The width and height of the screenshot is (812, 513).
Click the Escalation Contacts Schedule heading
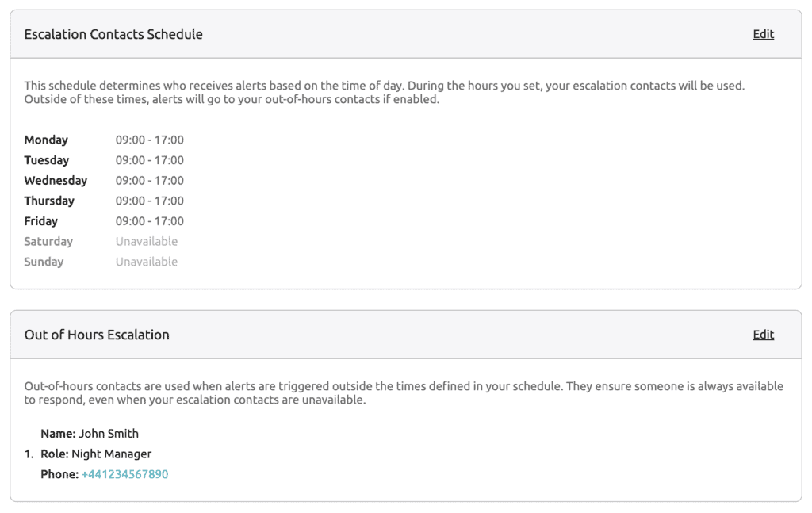tap(113, 34)
